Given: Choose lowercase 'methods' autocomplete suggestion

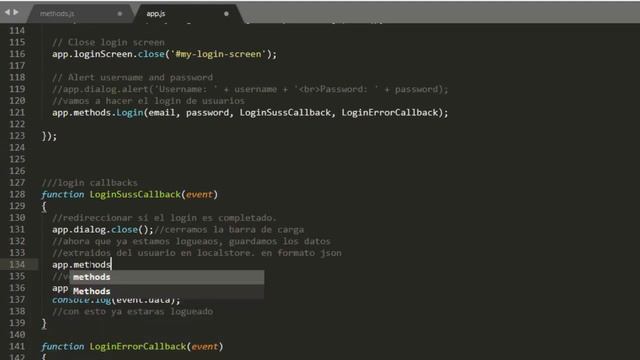Looking at the screenshot, I should [x=167, y=277].
